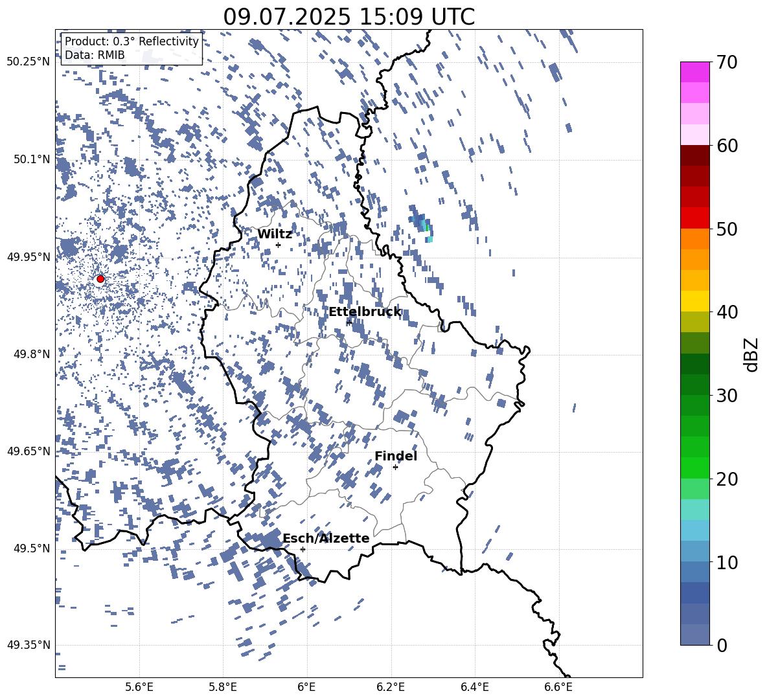Screen dimensions: 767x700
Task: Click the red radar site marker
Action: click(x=100, y=278)
